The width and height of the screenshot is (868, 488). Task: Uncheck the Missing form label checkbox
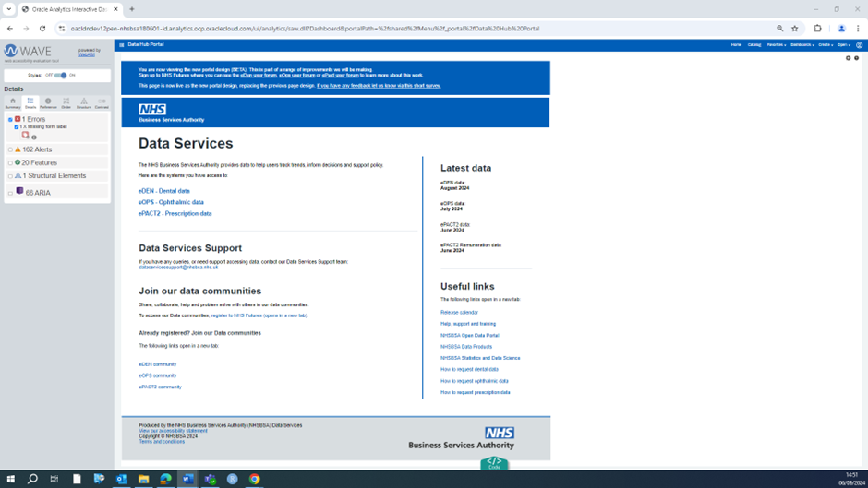(16, 127)
